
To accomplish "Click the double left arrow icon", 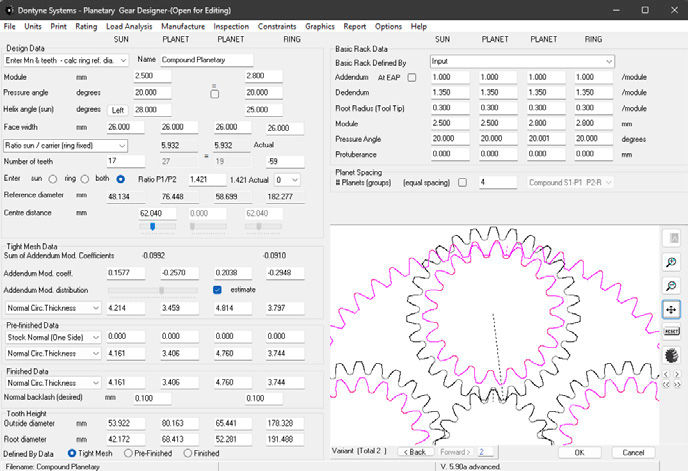I will tap(666, 385).
